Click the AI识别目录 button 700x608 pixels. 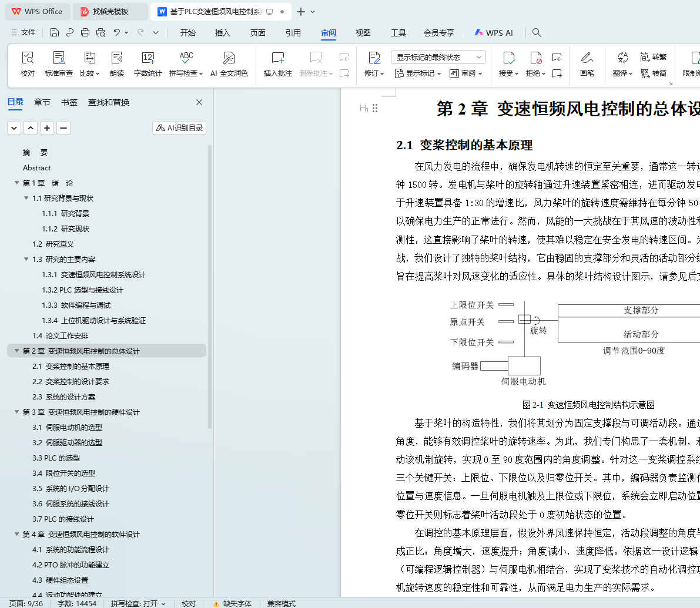click(179, 128)
